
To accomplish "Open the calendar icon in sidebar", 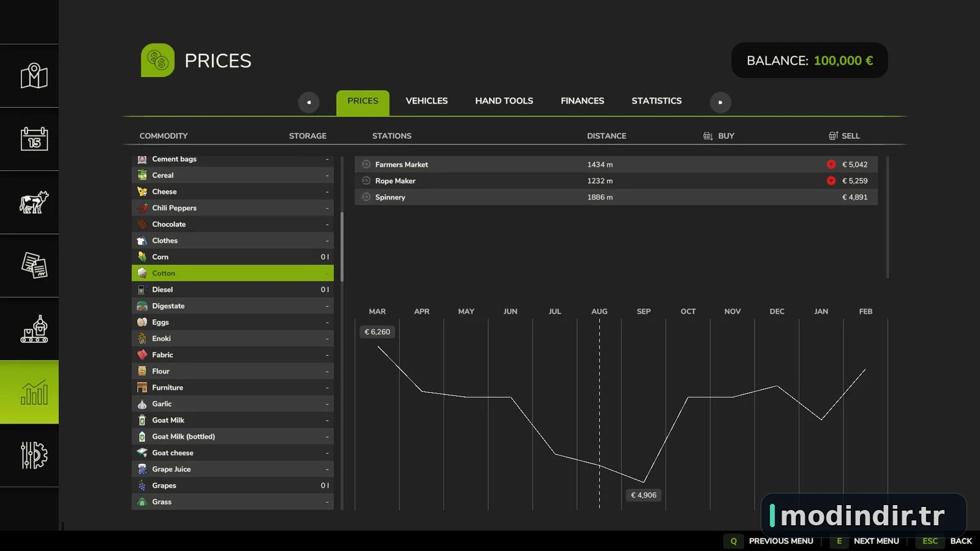I will [x=34, y=139].
